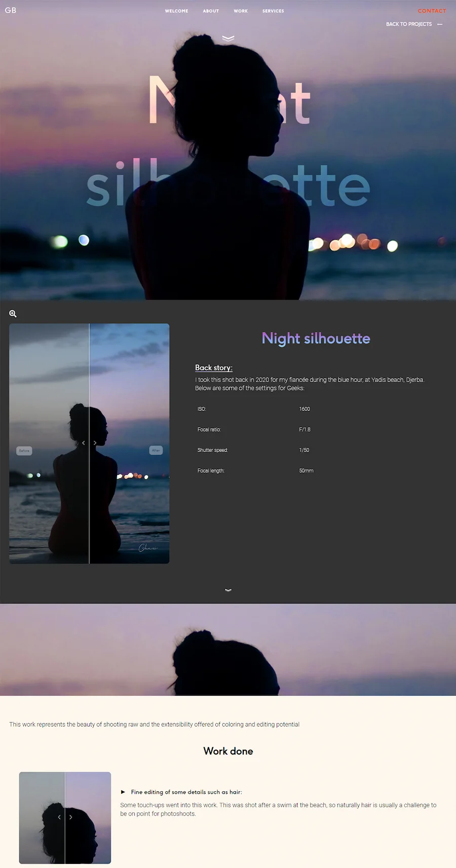
Task: Expand the triangle beside Fine editing details
Action: (x=123, y=792)
